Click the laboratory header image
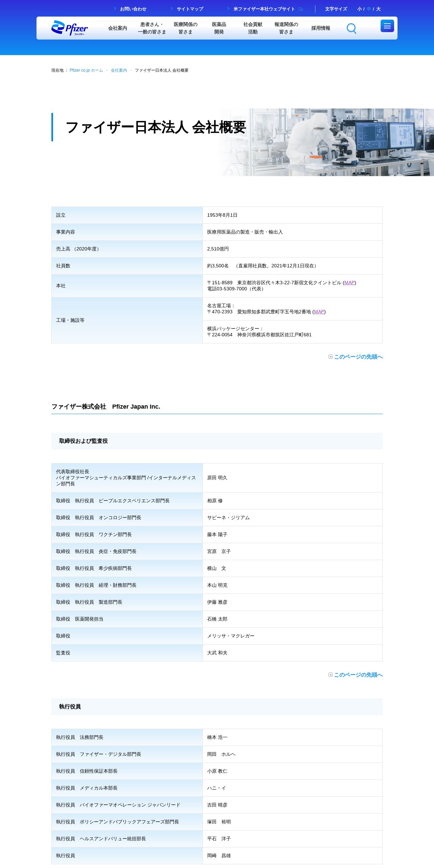Screen dimensions: 434x868 pyautogui.click(x=326, y=142)
